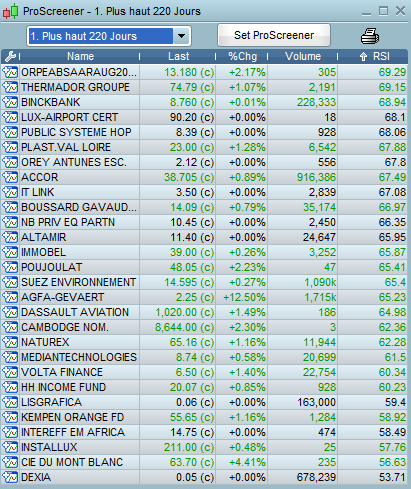
Task: Open chart icon for LUX-AIRPORT CERT
Action: pyautogui.click(x=10, y=117)
